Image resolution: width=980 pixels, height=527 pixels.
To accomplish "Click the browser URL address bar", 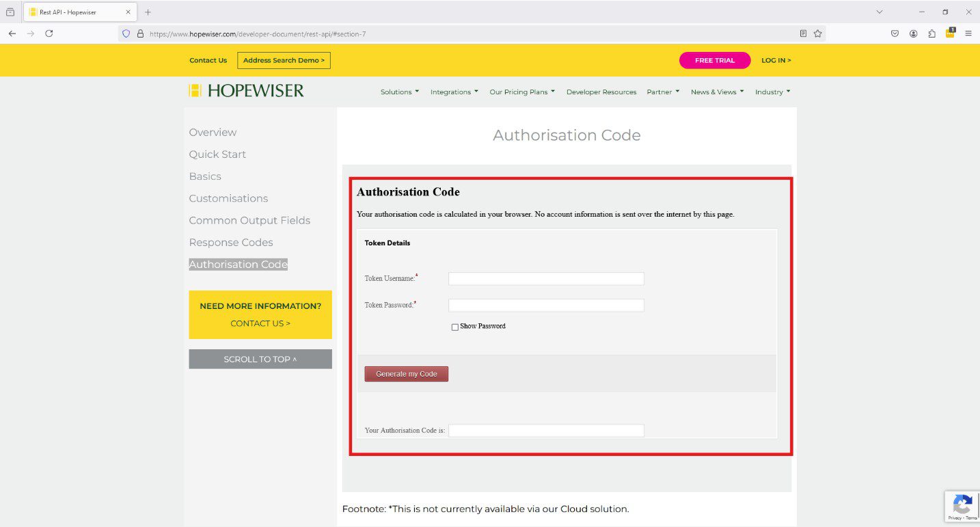I will coord(472,33).
